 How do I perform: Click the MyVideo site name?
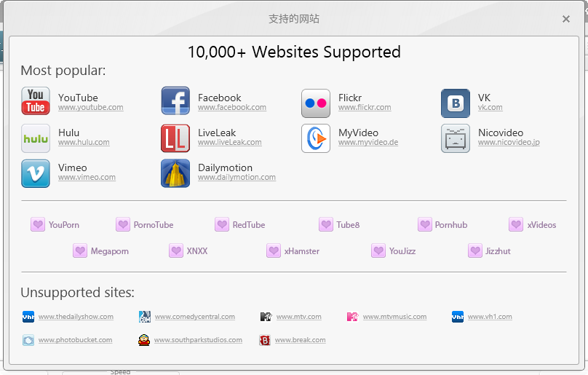(358, 133)
